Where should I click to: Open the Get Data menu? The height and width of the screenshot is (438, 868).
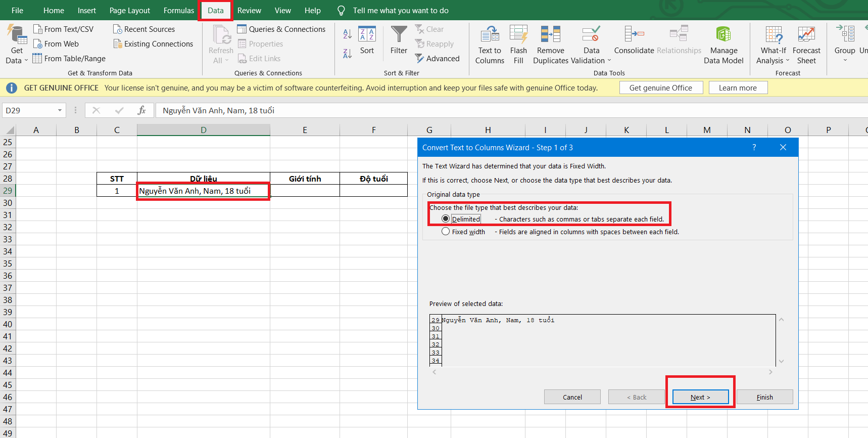[17, 45]
